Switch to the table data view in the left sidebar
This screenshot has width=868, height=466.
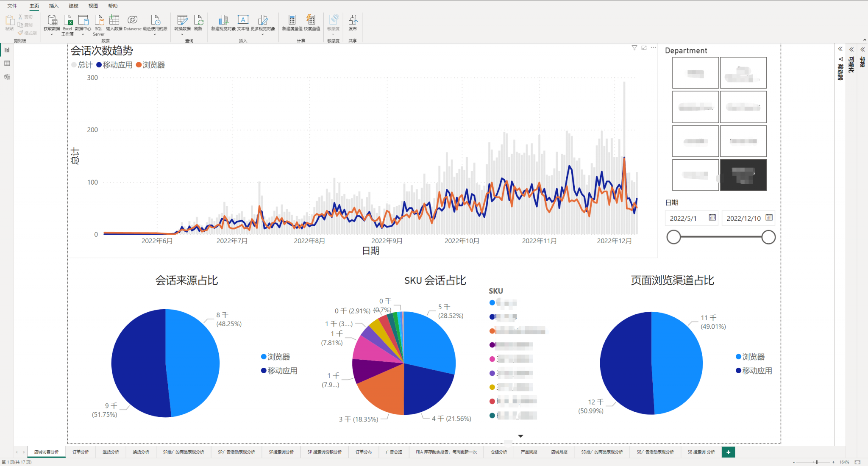pyautogui.click(x=7, y=64)
